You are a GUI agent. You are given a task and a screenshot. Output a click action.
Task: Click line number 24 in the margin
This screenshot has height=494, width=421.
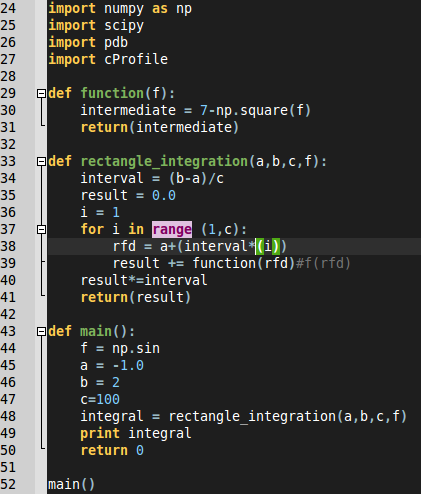pos(8,8)
